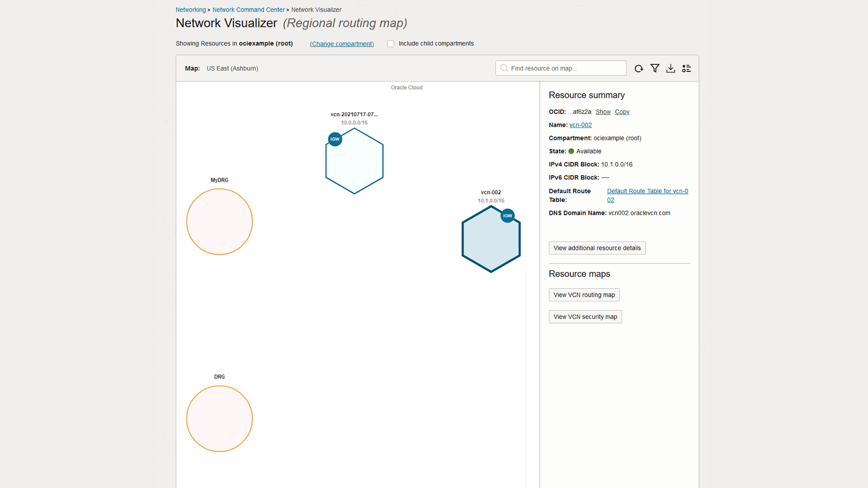
Task: Select the MyDRG node on the map
Action: (219, 221)
